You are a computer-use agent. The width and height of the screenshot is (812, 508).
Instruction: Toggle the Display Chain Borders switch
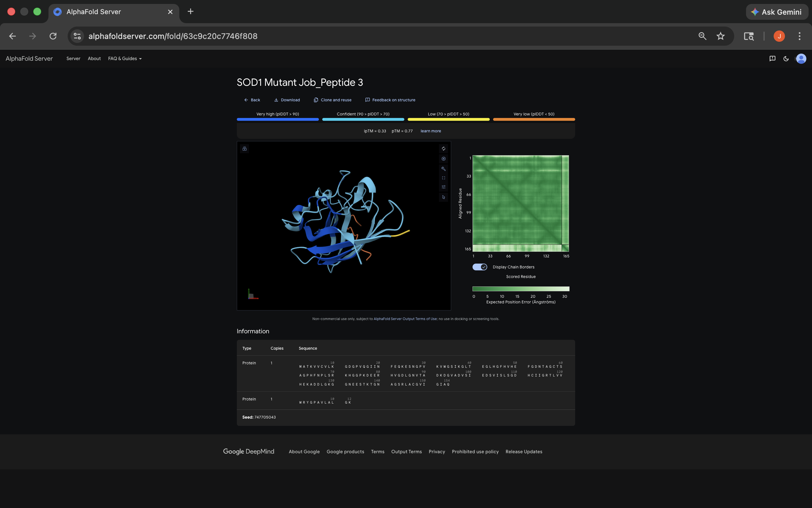[480, 267]
